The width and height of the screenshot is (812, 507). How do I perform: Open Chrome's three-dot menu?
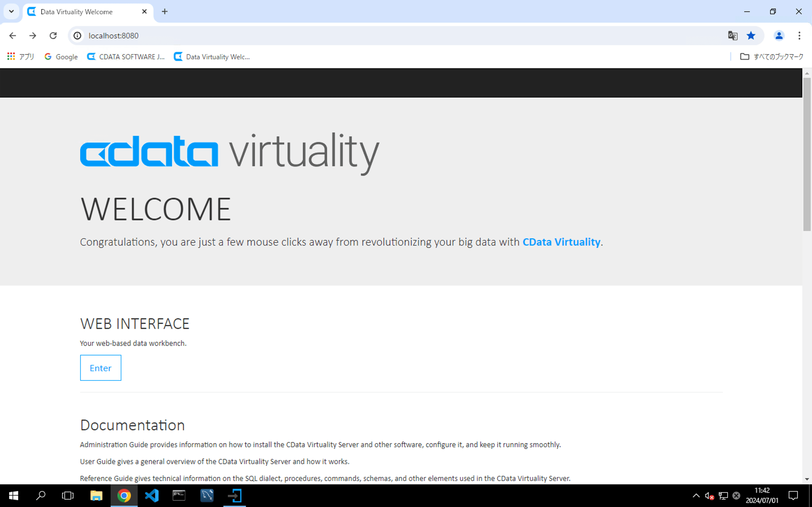click(799, 35)
